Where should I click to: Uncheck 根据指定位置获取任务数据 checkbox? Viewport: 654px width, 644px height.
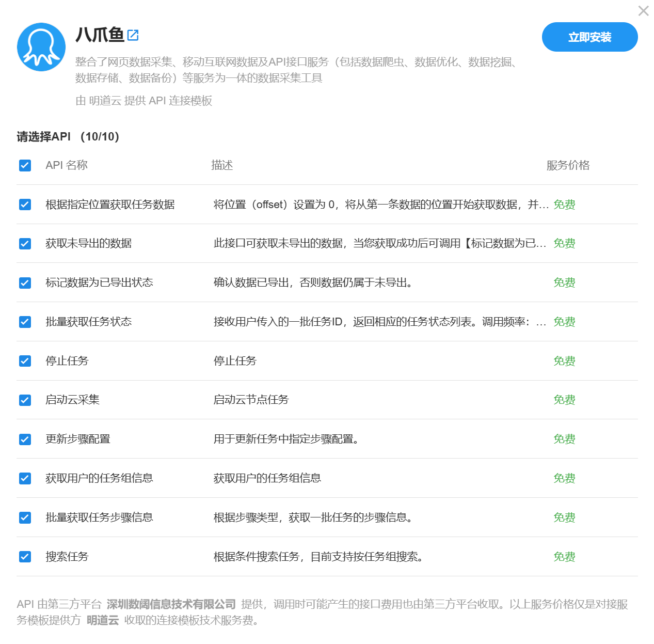coord(25,205)
